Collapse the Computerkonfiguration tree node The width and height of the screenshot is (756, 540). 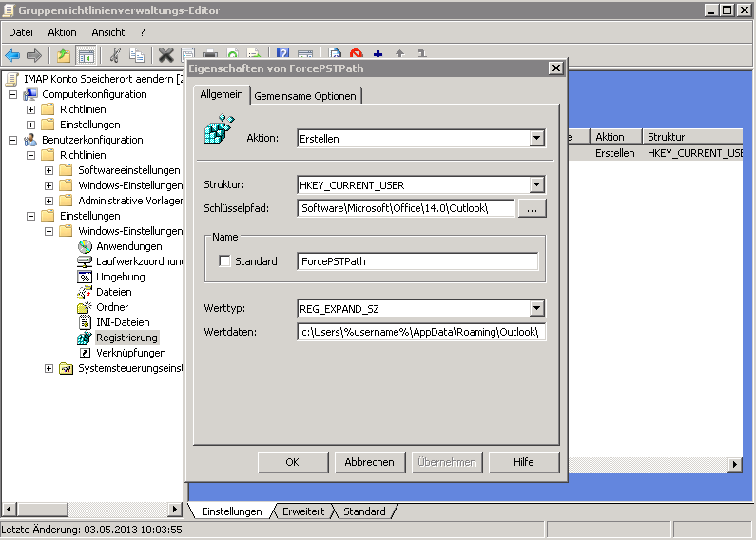click(x=12, y=94)
